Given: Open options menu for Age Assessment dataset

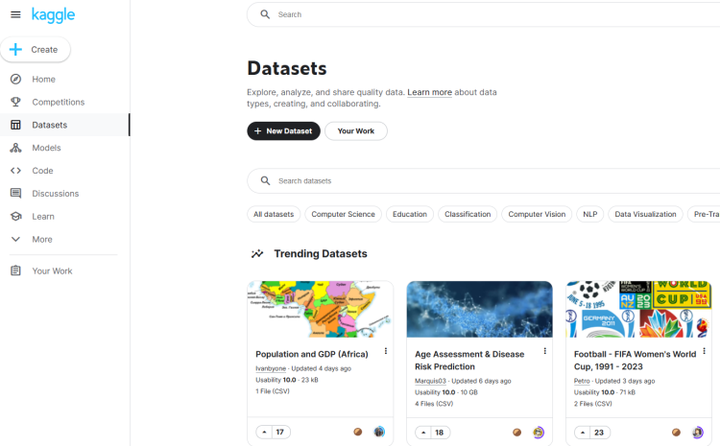Looking at the screenshot, I should [x=545, y=352].
